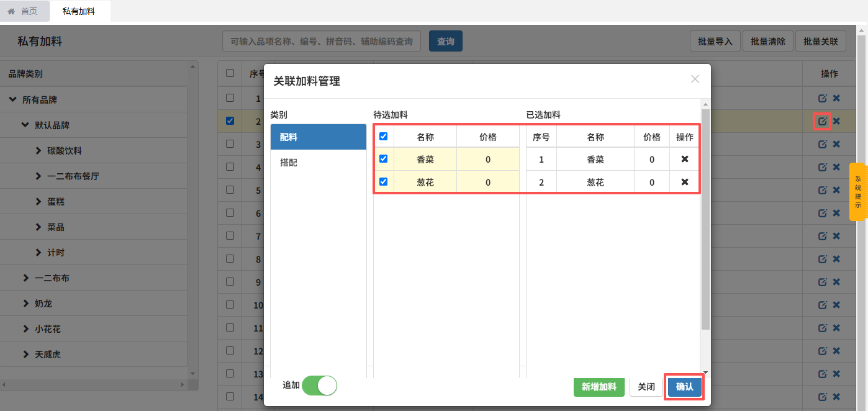The width and height of the screenshot is (868, 411).
Task: Expand the 奶龙 brand node
Action: (26, 304)
